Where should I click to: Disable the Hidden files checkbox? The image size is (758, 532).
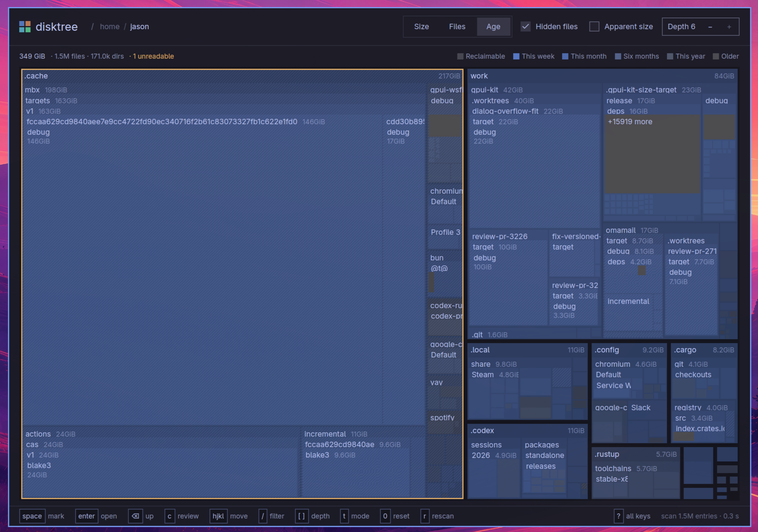[525, 27]
